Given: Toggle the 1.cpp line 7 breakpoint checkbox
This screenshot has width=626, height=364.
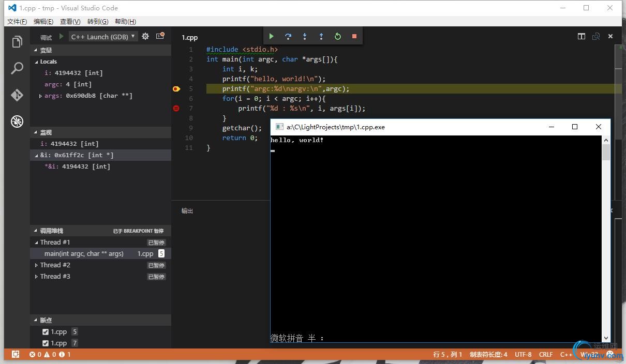Looking at the screenshot, I should pyautogui.click(x=46, y=343).
